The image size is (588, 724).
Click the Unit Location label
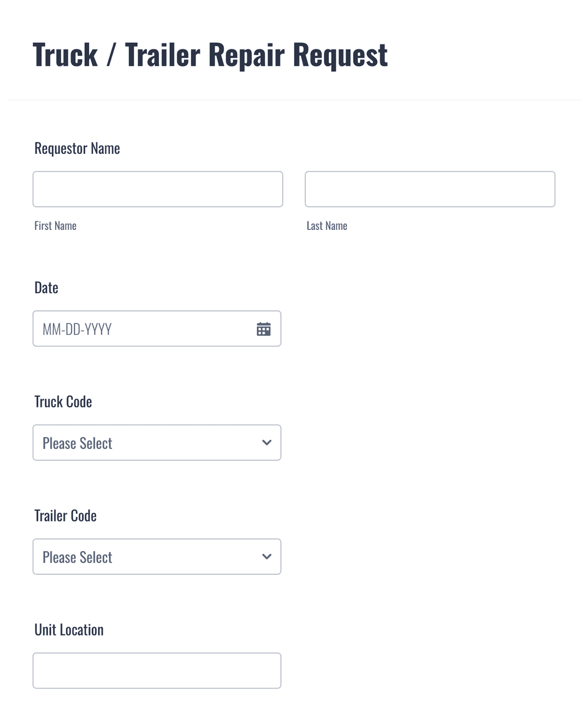(69, 630)
